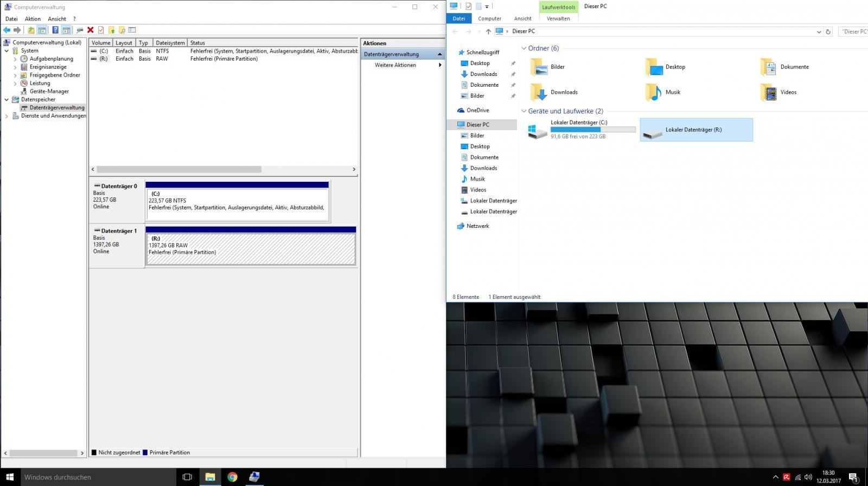The width and height of the screenshot is (868, 486).
Task: Sort by the Status column header
Action: pos(272,43)
